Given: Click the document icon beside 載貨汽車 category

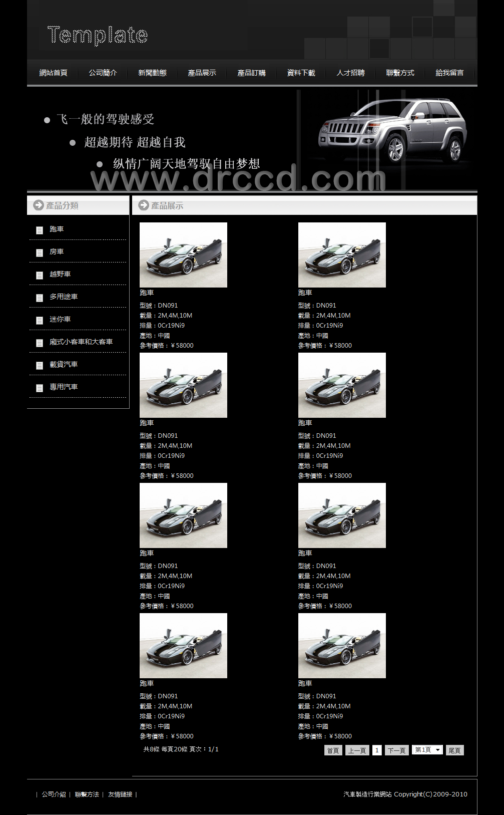Looking at the screenshot, I should [40, 365].
